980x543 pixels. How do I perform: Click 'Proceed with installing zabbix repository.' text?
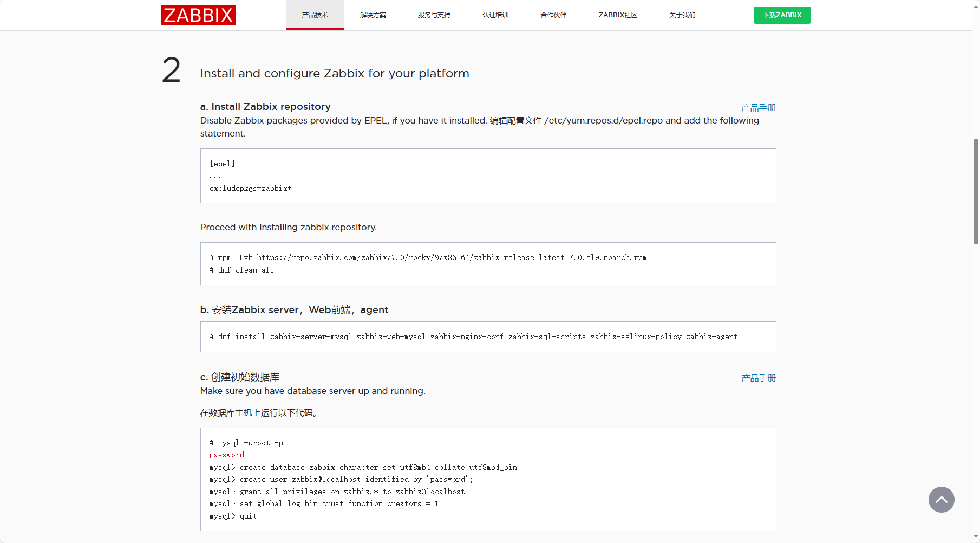pyautogui.click(x=289, y=227)
